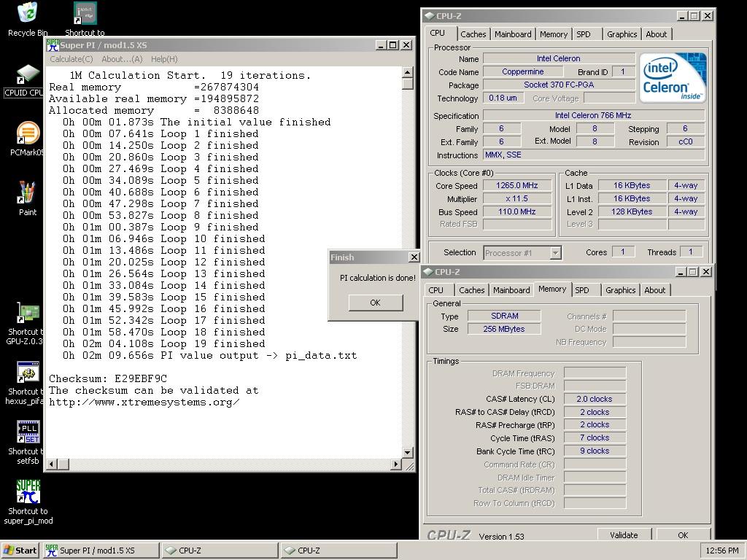
Task: Select the CPU tab in upper CPU-Z
Action: pos(438,34)
